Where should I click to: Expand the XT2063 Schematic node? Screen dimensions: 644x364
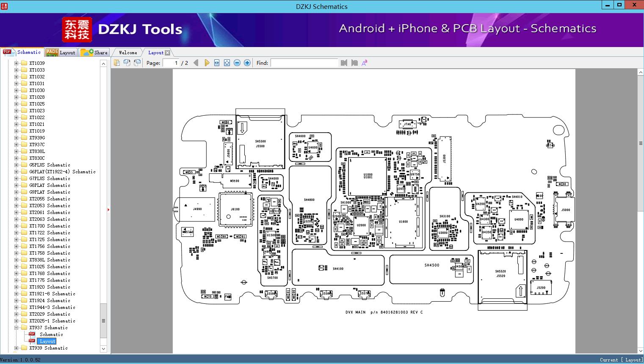pyautogui.click(x=17, y=219)
